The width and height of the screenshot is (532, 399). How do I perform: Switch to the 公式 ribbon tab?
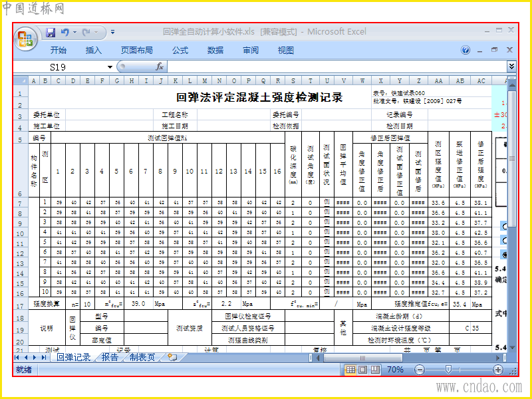(180, 51)
